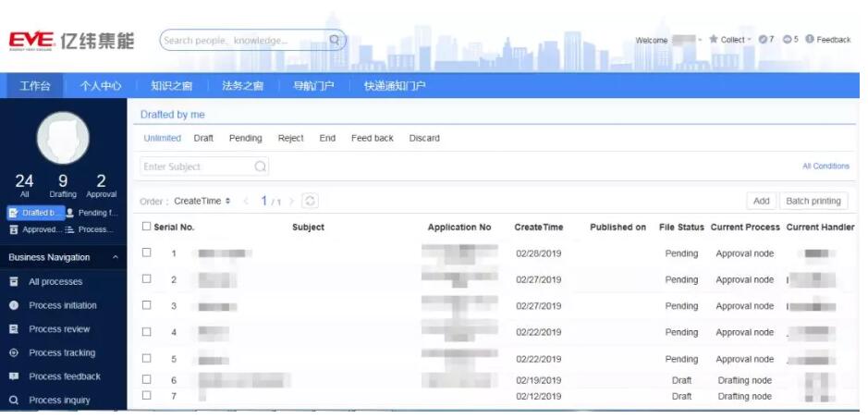Viewport: 868px width, 419px height.
Task: Check the box for row 4
Action: pos(146,331)
